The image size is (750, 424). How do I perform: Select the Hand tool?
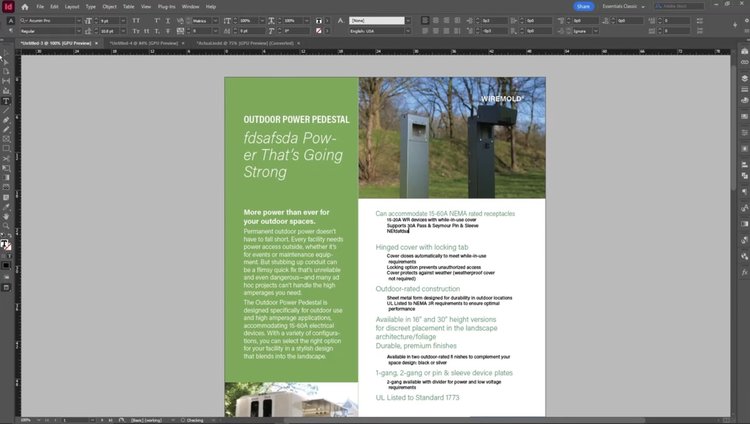pyautogui.click(x=6, y=216)
